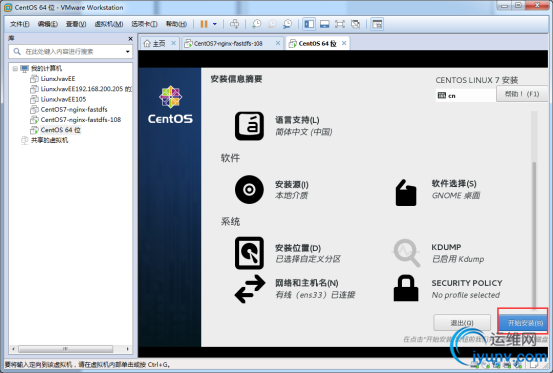Select 我的计算机 in the library tree
Screen dimensions: 553x373
click(46, 68)
